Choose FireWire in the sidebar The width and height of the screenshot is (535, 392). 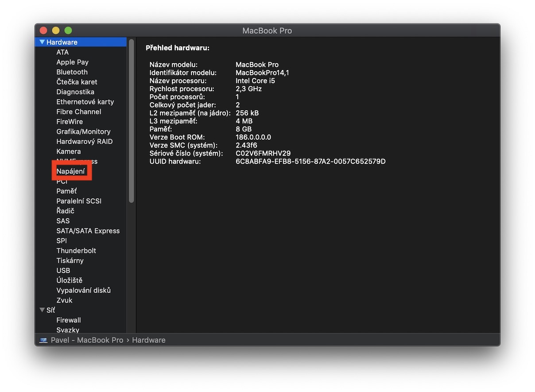(x=70, y=121)
